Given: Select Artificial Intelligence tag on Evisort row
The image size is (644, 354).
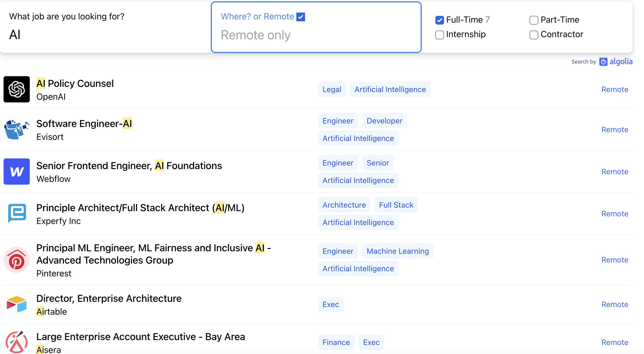Looking at the screenshot, I should tap(358, 138).
